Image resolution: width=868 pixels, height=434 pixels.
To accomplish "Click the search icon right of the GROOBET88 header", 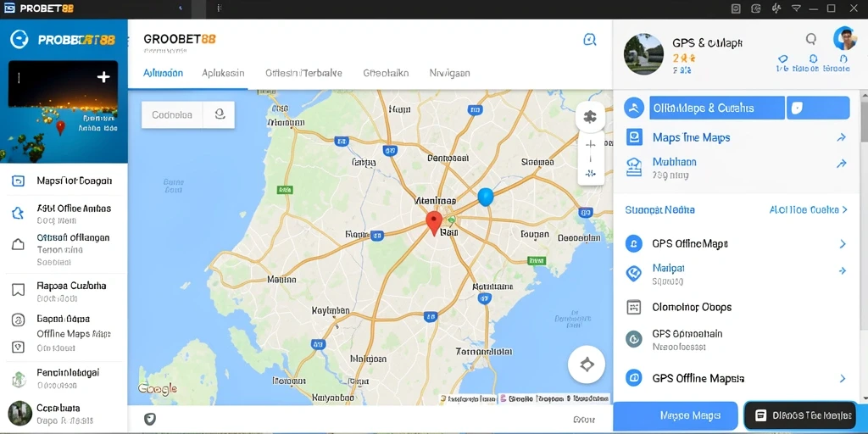I will coord(590,39).
